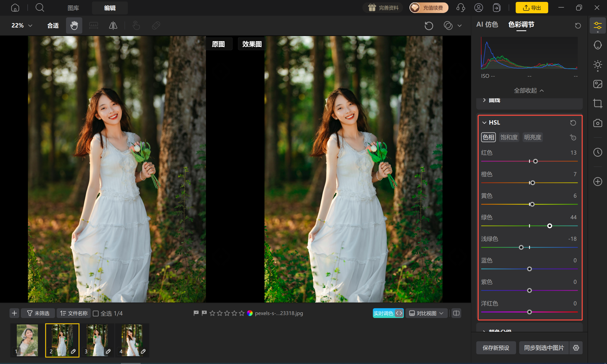607x364 pixels.
Task: Open the background image sidebar icon
Action: point(598,84)
